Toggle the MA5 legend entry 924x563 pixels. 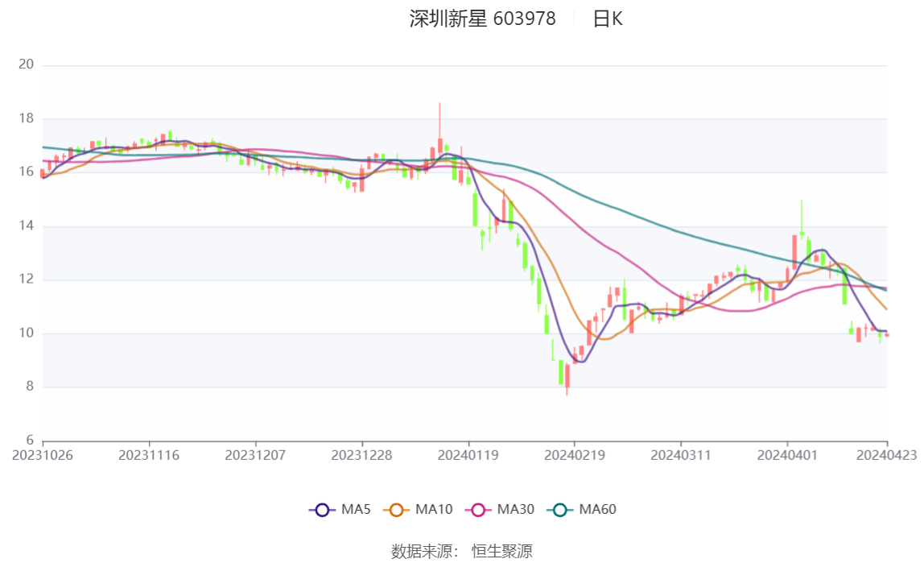340,509
